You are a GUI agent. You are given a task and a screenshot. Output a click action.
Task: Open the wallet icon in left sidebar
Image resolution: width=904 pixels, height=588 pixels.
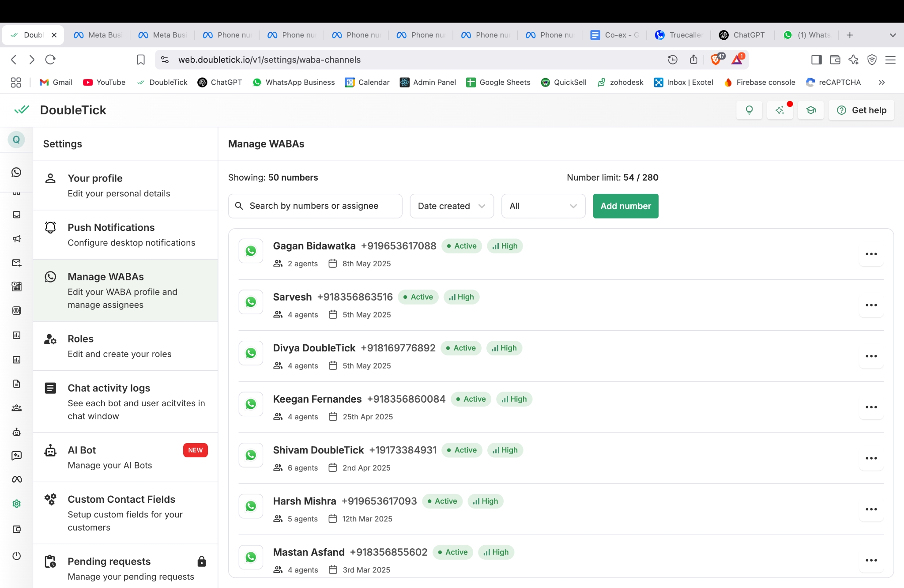point(16,529)
